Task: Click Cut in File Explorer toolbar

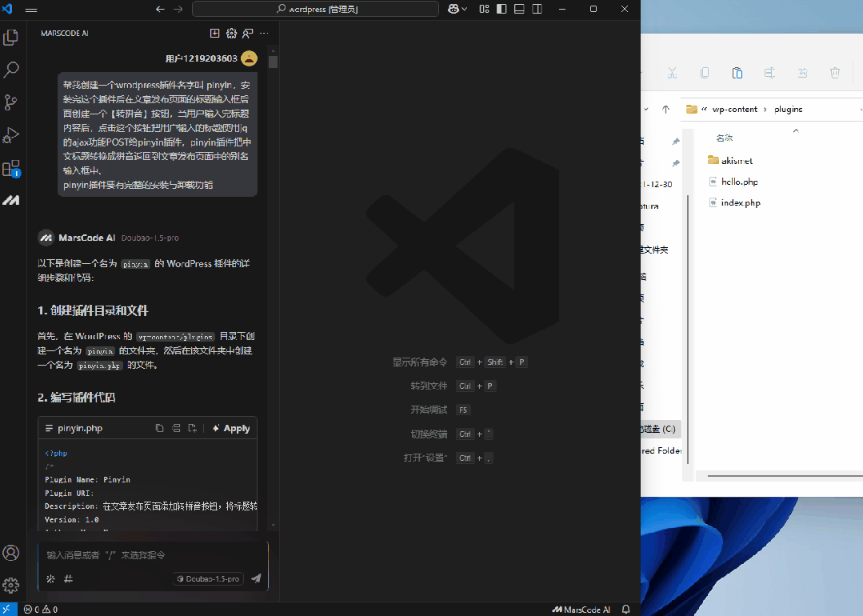Action: [x=672, y=73]
